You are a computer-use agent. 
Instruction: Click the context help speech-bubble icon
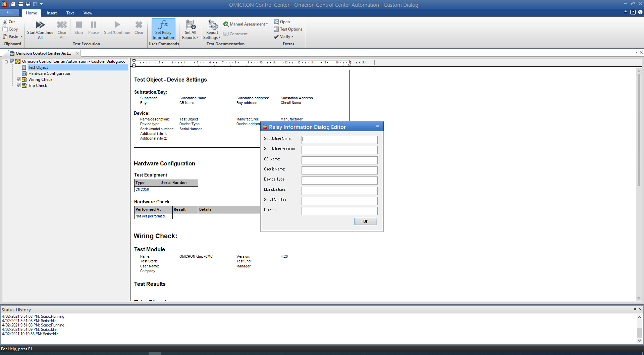(x=633, y=12)
